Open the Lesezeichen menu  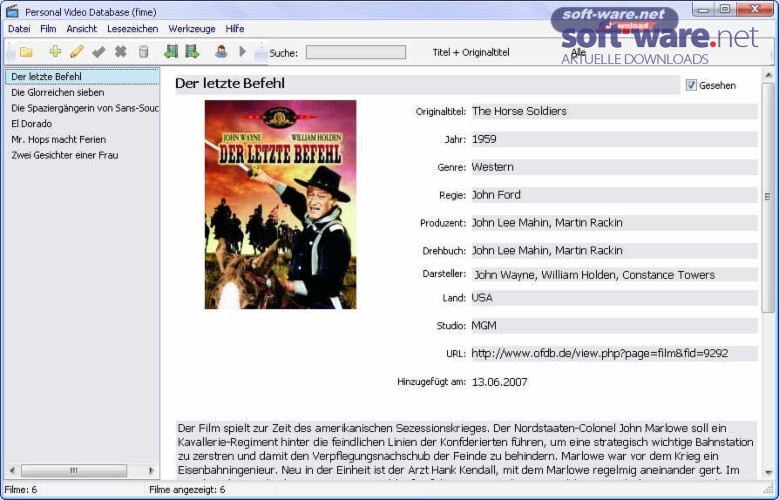(x=133, y=29)
